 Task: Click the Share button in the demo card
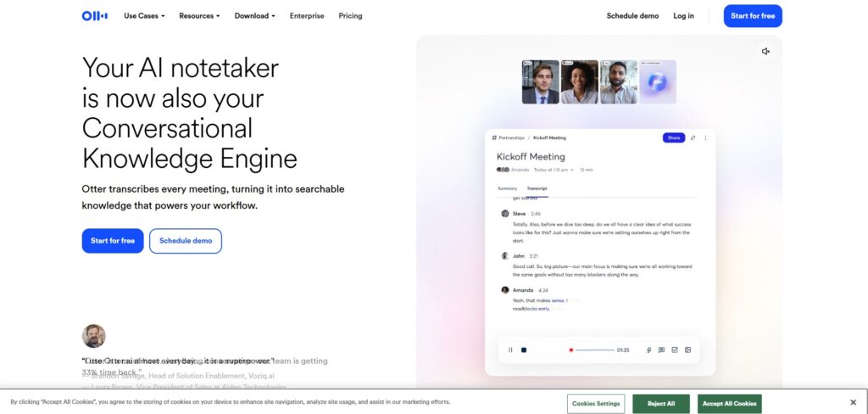tap(674, 138)
